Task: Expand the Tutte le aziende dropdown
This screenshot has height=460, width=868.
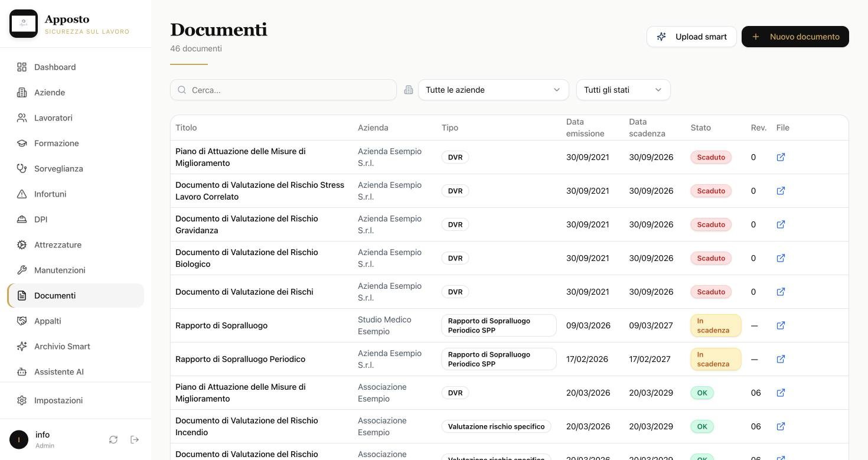Action: point(493,90)
